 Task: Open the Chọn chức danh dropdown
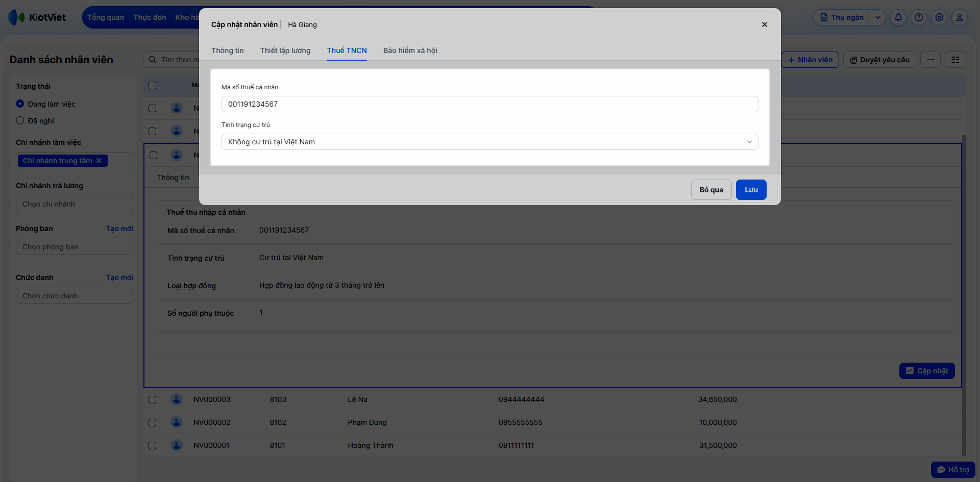click(x=75, y=296)
